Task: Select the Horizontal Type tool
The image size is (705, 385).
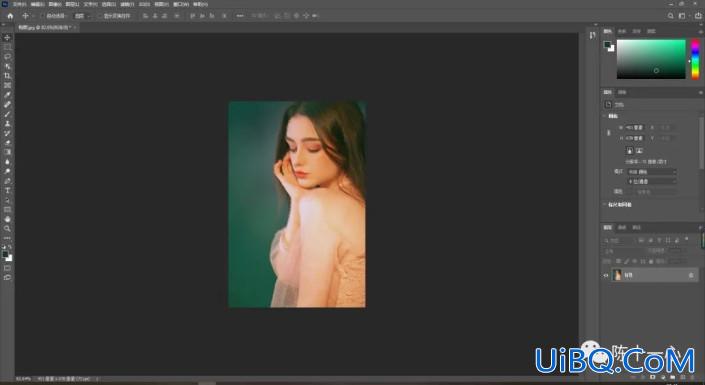Action: pos(7,191)
